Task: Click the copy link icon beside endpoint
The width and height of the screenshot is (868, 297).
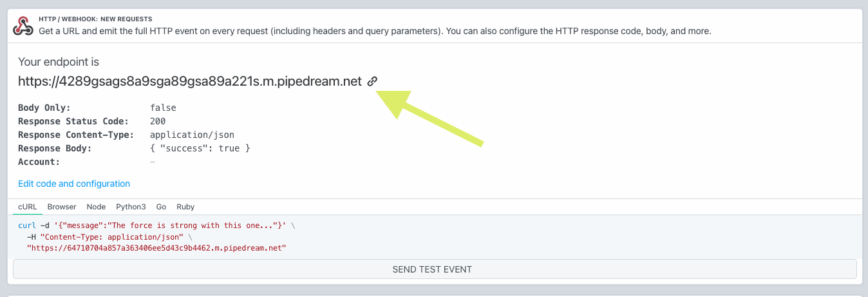Action: point(372,81)
